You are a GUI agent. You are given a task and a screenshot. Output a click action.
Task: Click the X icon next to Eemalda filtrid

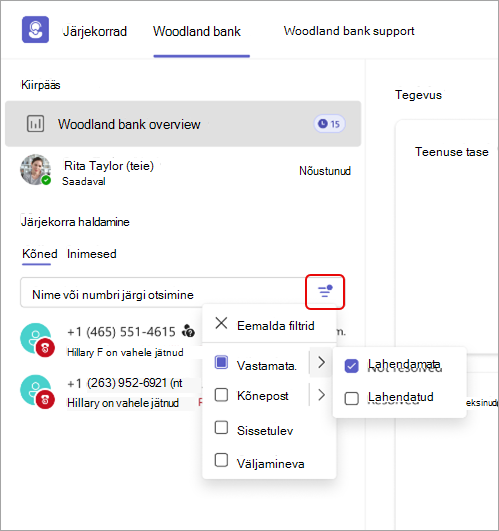[x=221, y=323]
